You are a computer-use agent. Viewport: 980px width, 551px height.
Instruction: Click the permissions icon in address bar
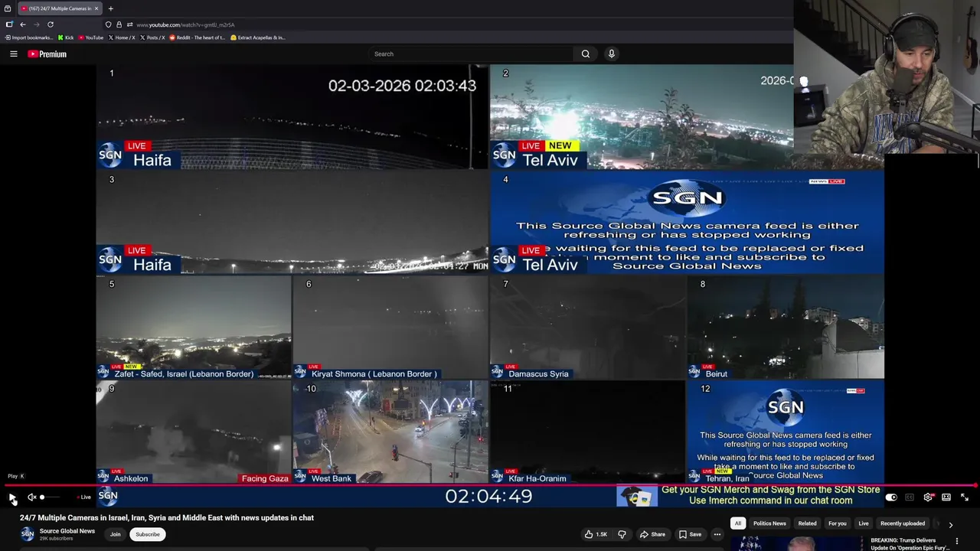click(129, 24)
